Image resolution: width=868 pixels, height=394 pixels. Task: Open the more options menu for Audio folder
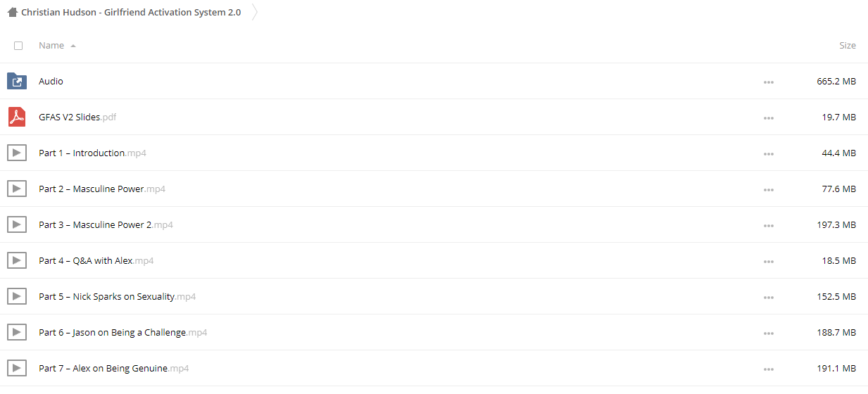[x=768, y=82]
